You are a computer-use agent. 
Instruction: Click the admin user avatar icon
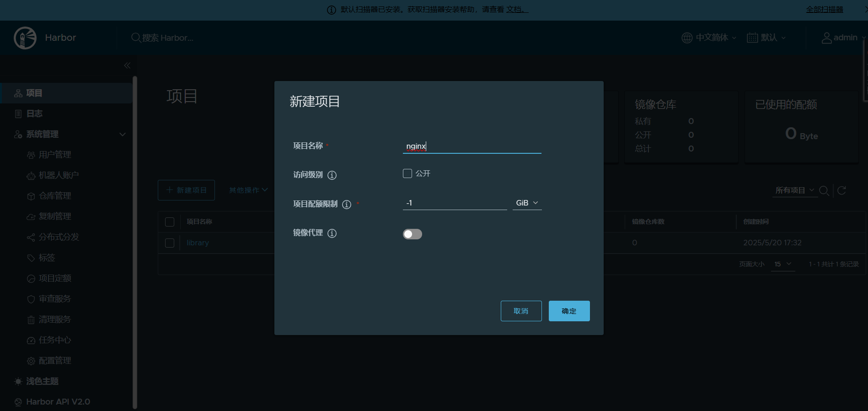826,38
